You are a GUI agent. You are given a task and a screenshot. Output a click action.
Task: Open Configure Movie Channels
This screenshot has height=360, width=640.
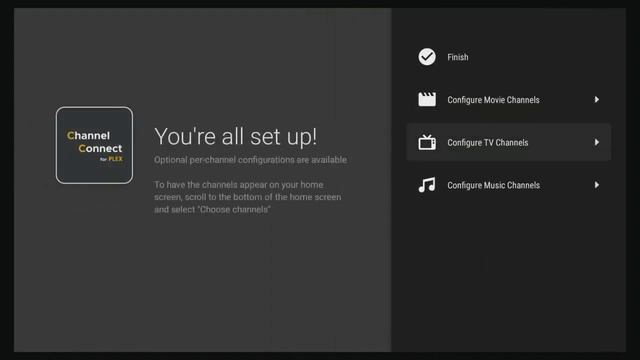click(509, 100)
